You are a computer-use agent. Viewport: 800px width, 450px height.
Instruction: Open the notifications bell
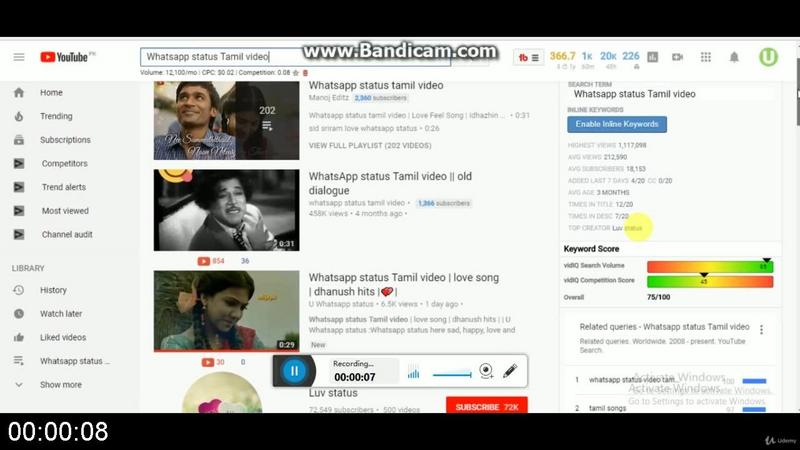pos(734,57)
